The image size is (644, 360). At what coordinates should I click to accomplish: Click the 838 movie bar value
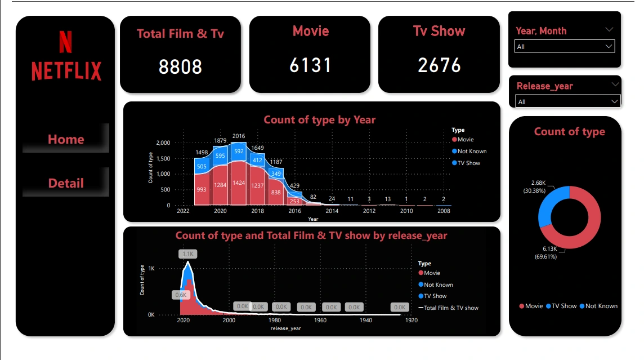pos(276,192)
